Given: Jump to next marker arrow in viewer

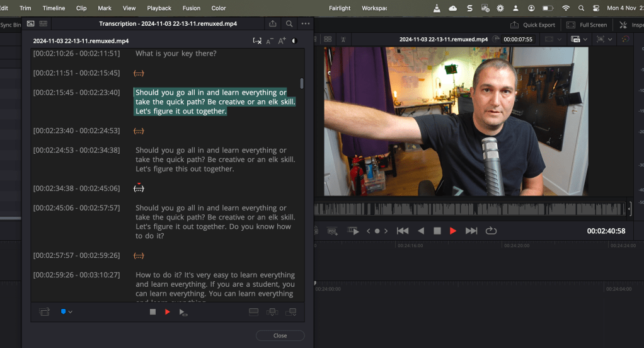Looking at the screenshot, I should [x=386, y=231].
